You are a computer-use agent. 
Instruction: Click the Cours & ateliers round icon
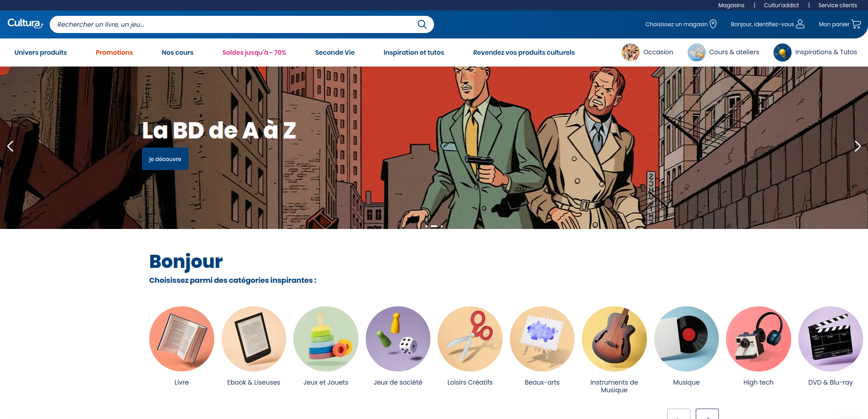pyautogui.click(x=697, y=52)
